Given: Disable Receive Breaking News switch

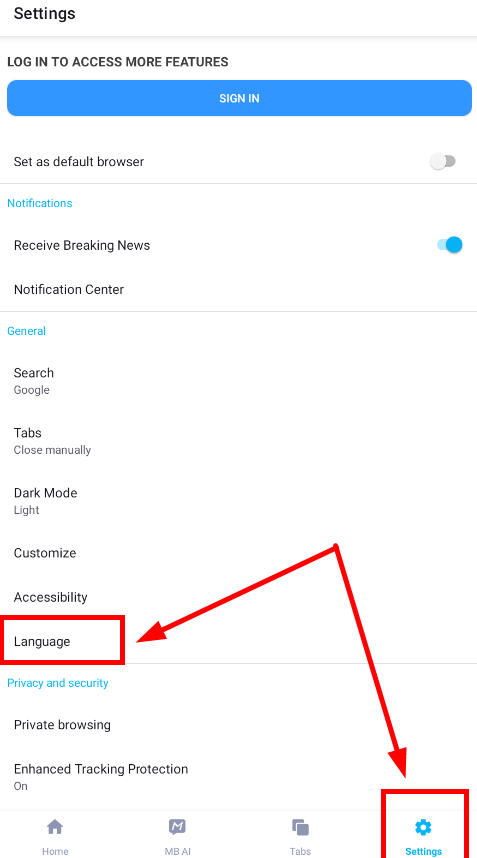Looking at the screenshot, I should pos(450,245).
